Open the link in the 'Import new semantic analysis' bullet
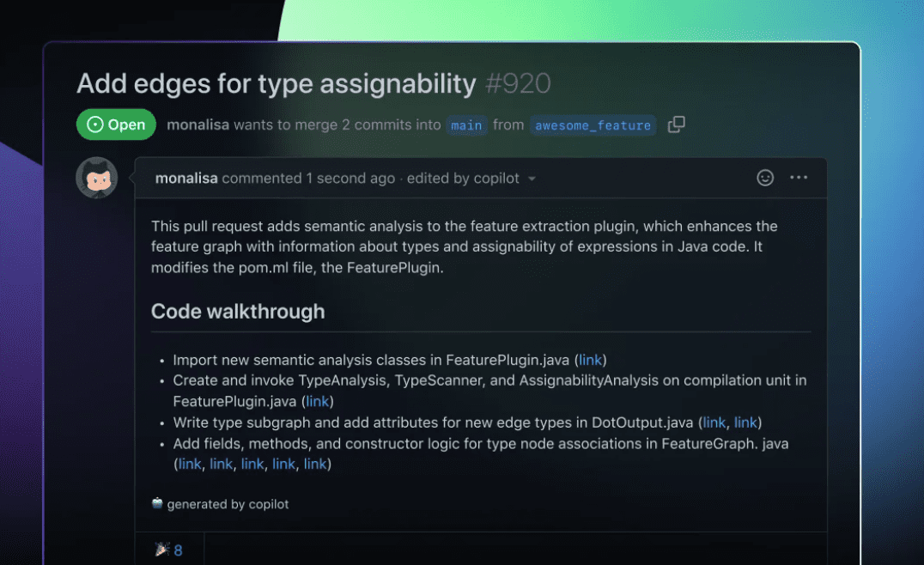 pyautogui.click(x=591, y=360)
